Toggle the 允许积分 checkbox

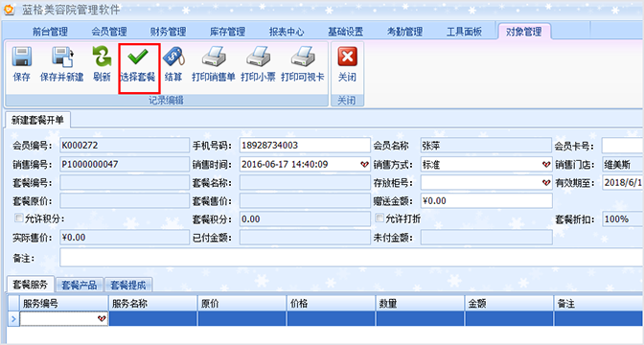[18, 218]
